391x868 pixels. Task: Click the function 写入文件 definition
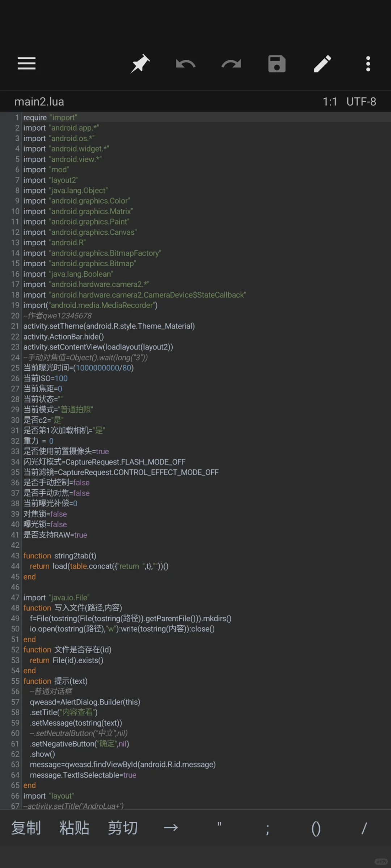73,608
